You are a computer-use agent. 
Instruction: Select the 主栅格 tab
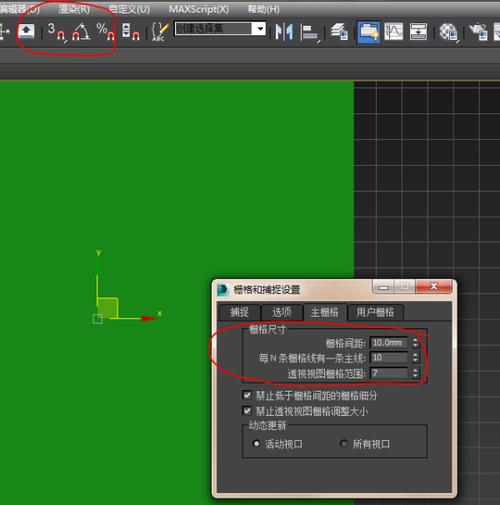coord(325,312)
